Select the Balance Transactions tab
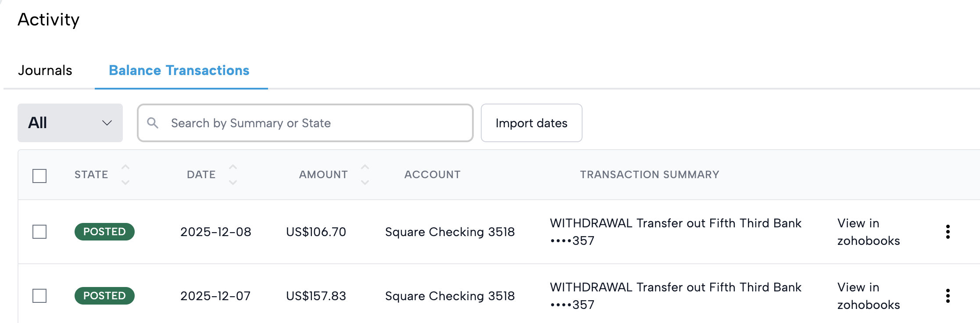 pos(179,71)
